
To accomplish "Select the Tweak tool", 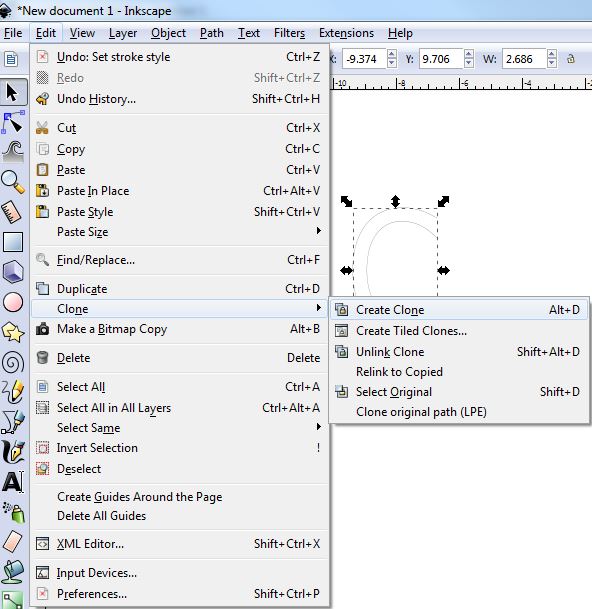I will click(x=13, y=151).
